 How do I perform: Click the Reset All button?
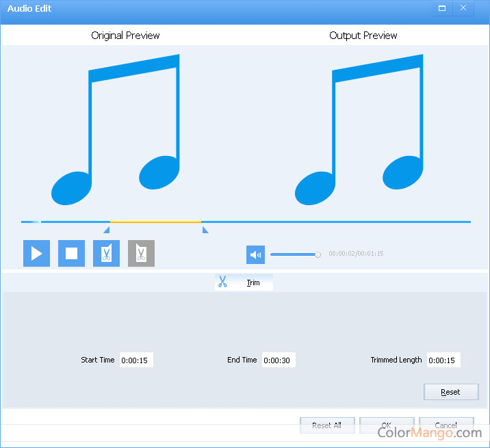coord(326,425)
